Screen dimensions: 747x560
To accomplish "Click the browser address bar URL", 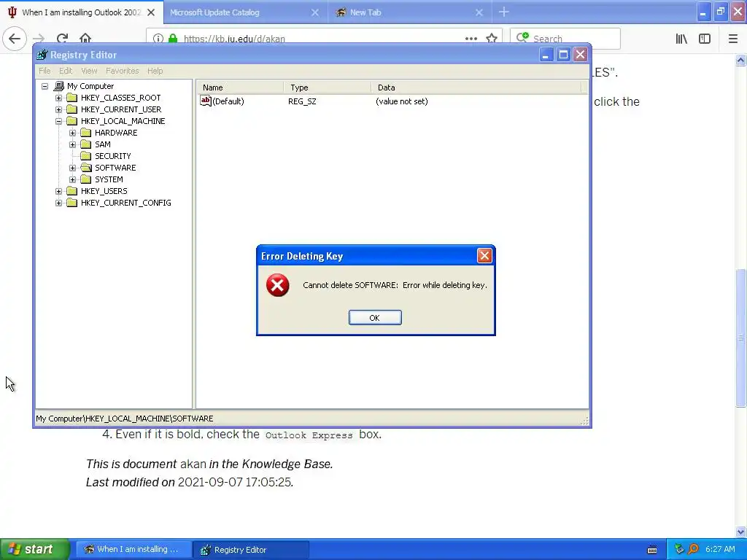I will 234,39.
